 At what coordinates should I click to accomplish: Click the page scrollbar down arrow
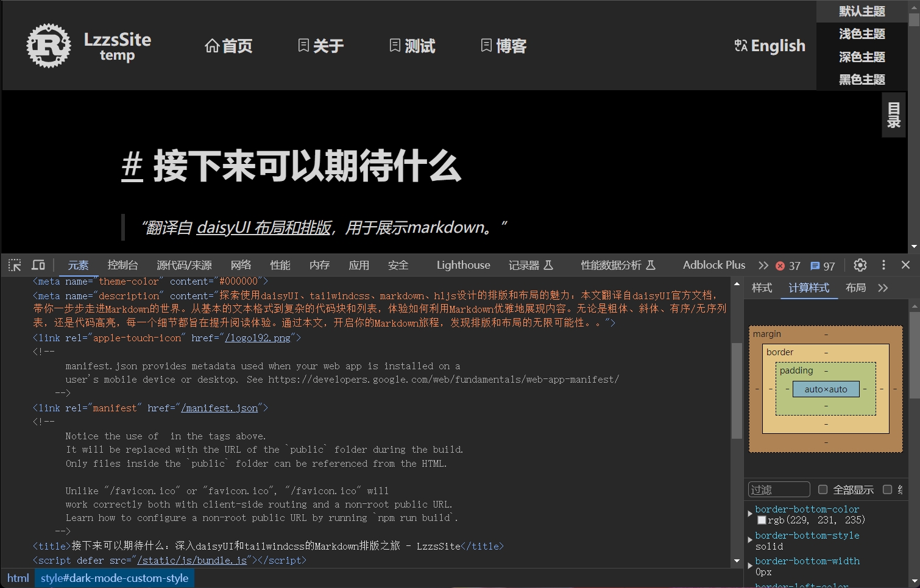point(914,247)
